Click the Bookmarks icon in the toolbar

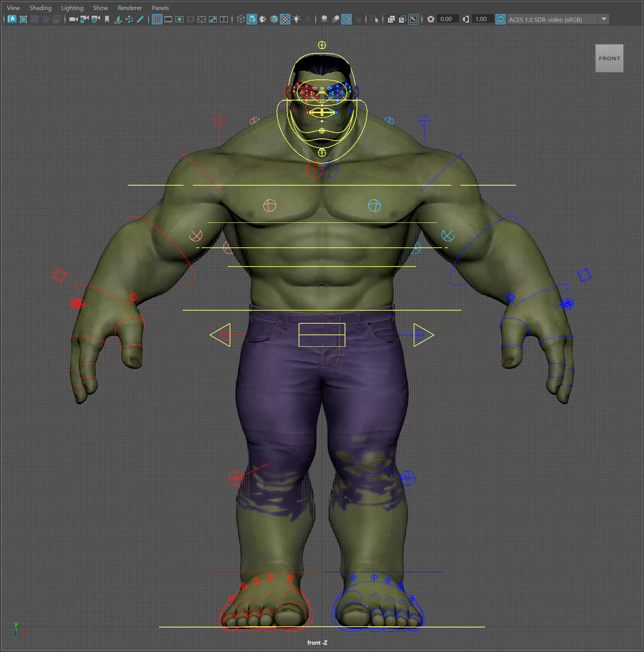[x=107, y=19]
